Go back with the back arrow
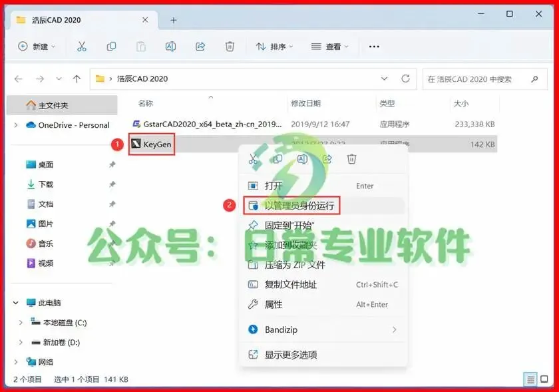Image resolution: width=559 pixels, height=392 pixels. point(18,79)
